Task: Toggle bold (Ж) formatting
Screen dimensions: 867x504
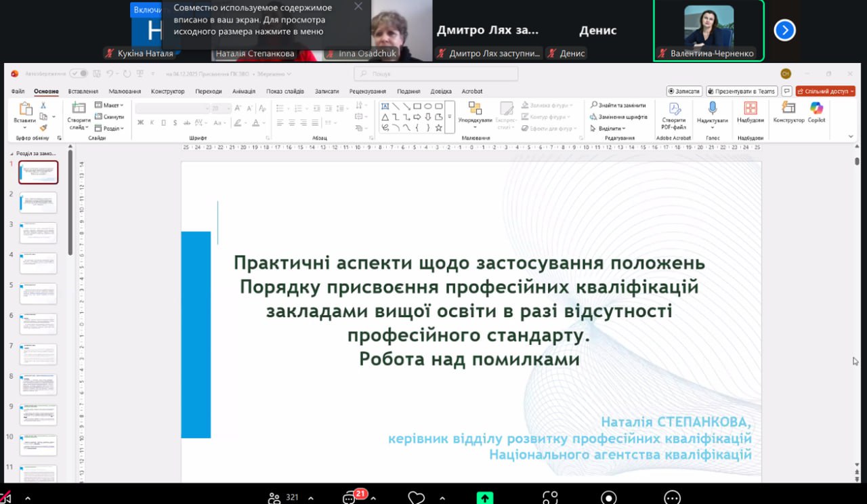Action: (x=141, y=123)
